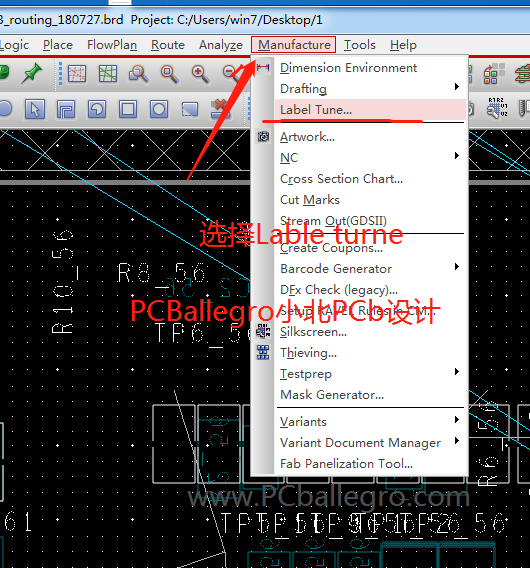Choose Cut Marks from the menu
Image resolution: width=530 pixels, height=568 pixels.
tap(370, 200)
